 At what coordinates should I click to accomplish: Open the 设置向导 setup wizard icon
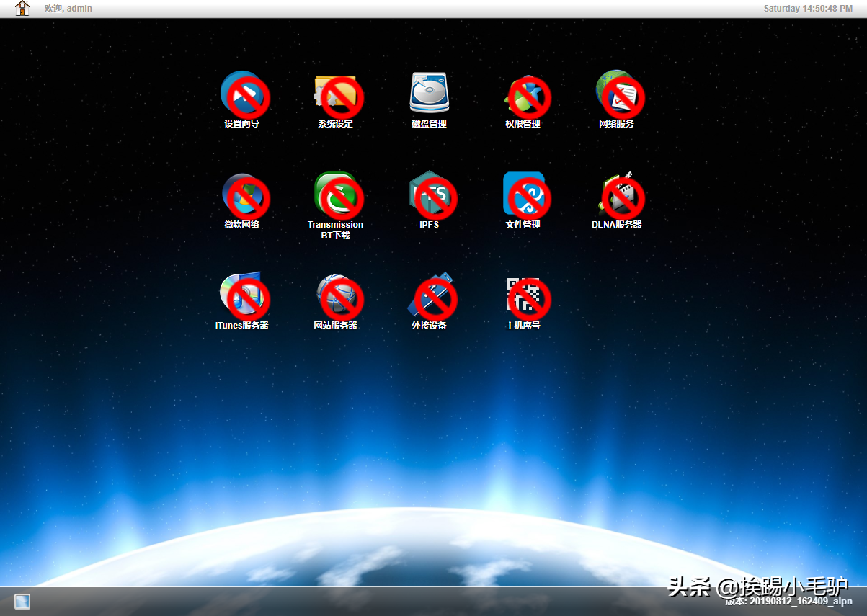[242, 94]
